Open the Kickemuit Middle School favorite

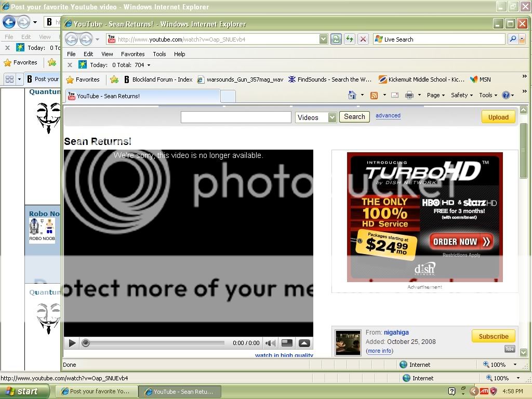421,79
